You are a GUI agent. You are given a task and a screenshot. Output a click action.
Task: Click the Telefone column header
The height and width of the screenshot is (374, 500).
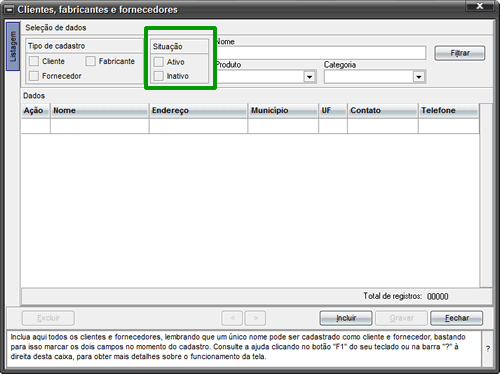pyautogui.click(x=449, y=110)
